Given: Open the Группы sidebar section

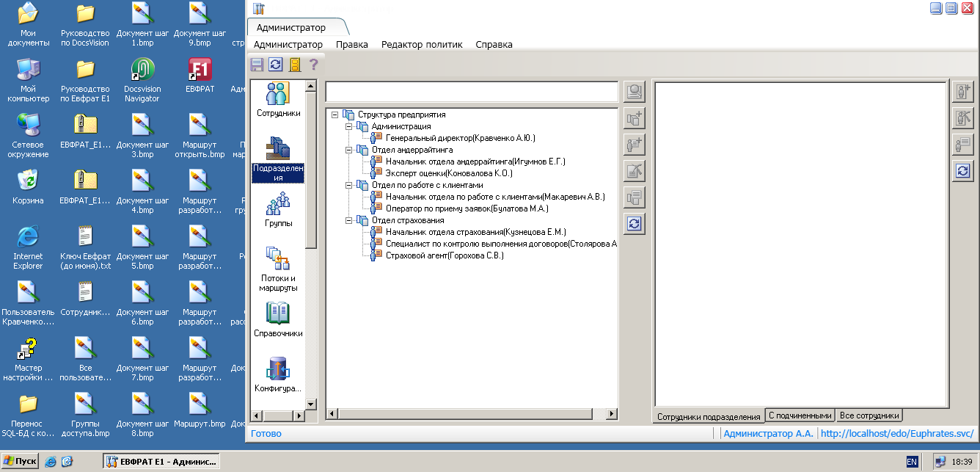Looking at the screenshot, I should coord(278,209).
